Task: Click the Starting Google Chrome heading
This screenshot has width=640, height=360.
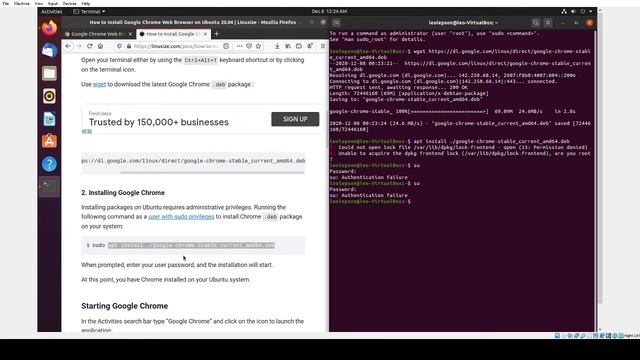Action: [124, 306]
